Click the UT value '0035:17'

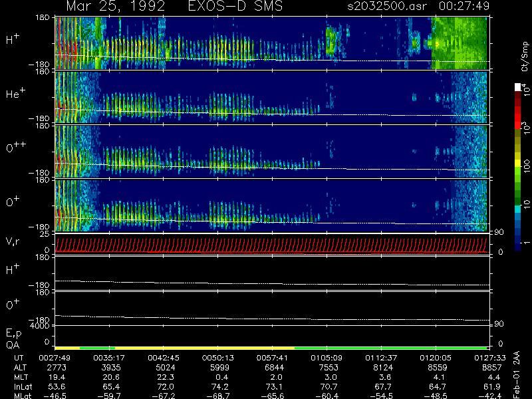point(109,358)
